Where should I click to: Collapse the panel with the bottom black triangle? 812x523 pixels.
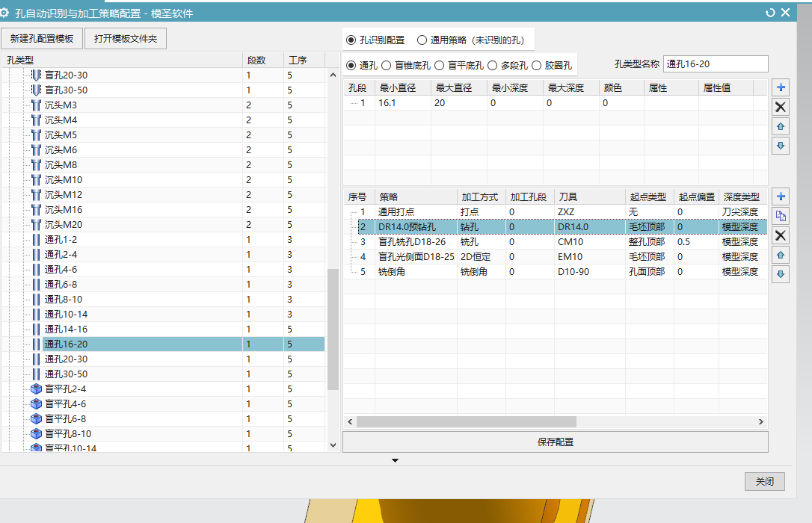click(x=395, y=460)
